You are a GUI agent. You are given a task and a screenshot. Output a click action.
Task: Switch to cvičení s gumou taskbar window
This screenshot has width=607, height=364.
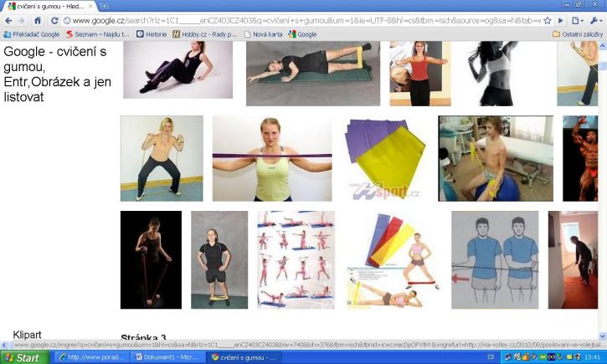[x=244, y=357]
